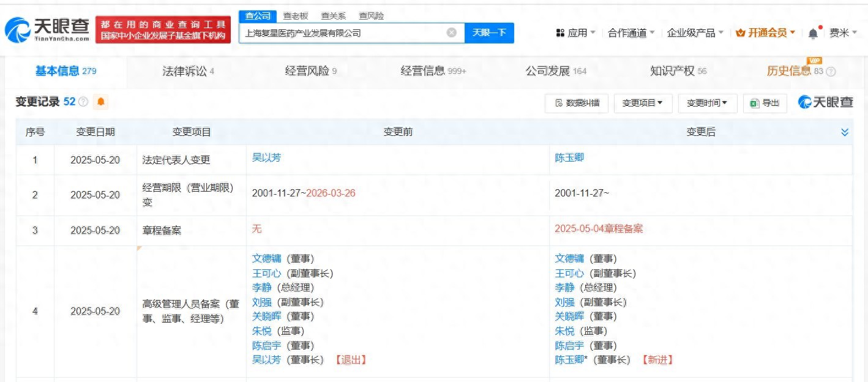Open 陈玉卿 (董事长) 新进 link
This screenshot has width=868, height=382.
coord(569,359)
